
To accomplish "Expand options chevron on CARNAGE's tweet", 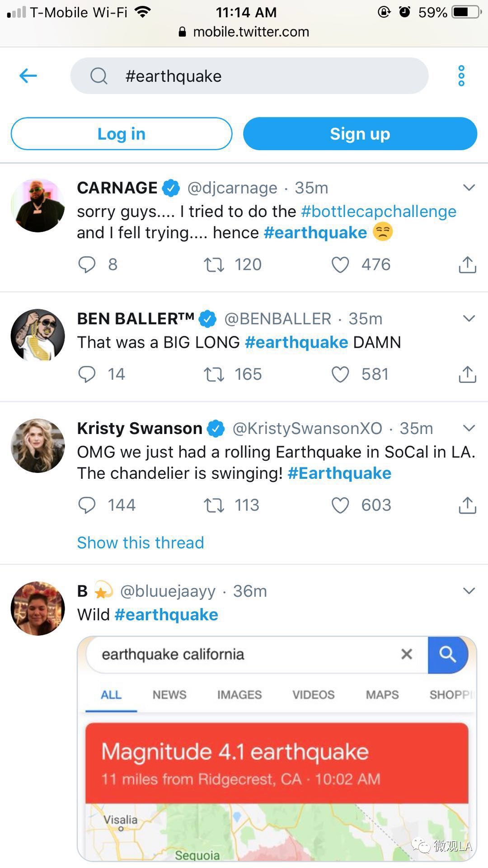I will (469, 187).
